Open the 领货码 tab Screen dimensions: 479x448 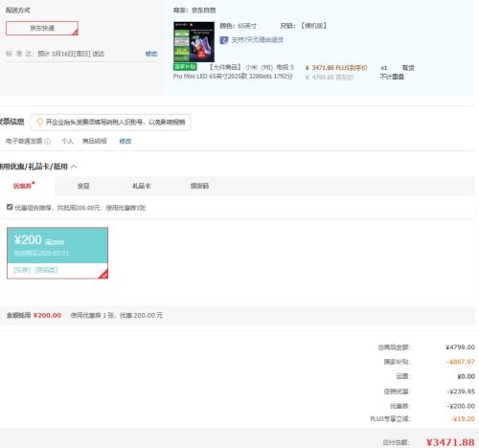tap(199, 186)
